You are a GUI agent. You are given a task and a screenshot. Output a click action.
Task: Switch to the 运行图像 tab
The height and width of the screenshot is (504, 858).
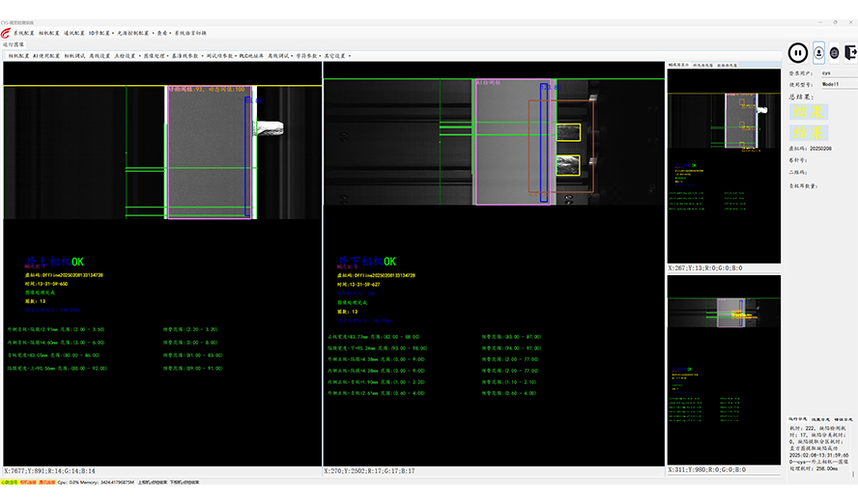(14, 43)
